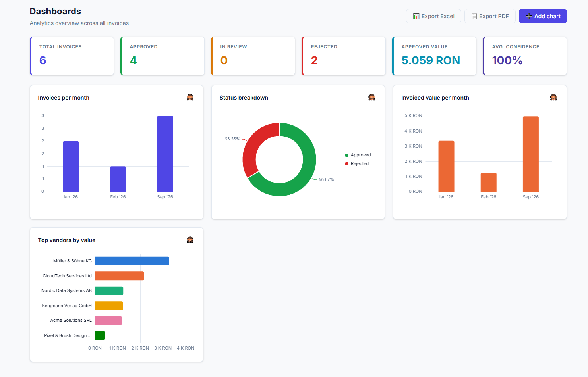The height and width of the screenshot is (377, 588).
Task: Click the Ian '26 bar in Invoices per month
Action: pyautogui.click(x=71, y=167)
